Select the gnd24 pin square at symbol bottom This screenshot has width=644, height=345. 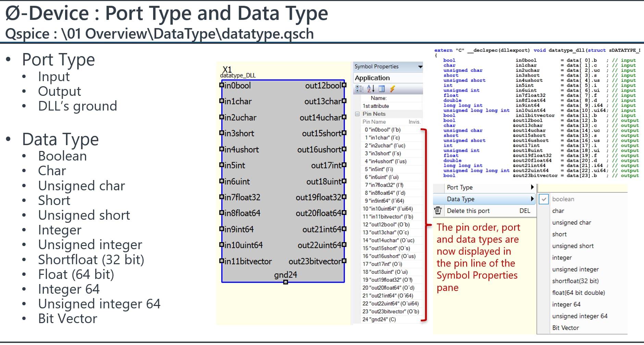point(285,282)
